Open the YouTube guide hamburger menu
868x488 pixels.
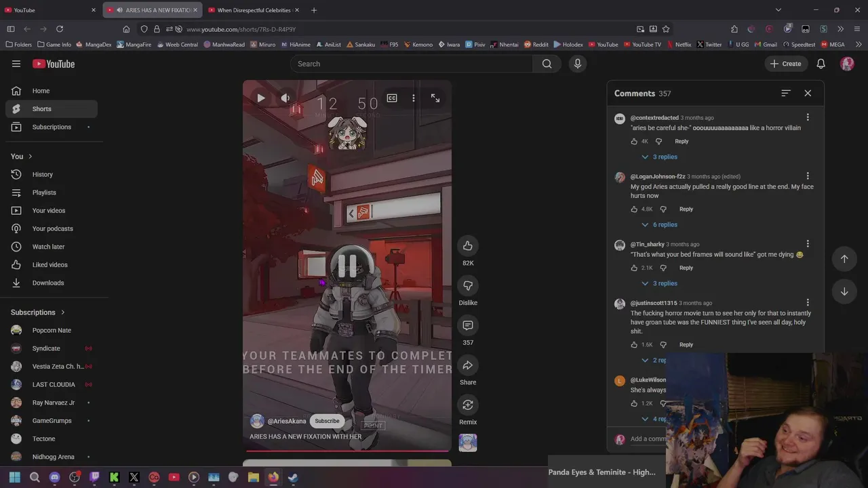pos(16,64)
